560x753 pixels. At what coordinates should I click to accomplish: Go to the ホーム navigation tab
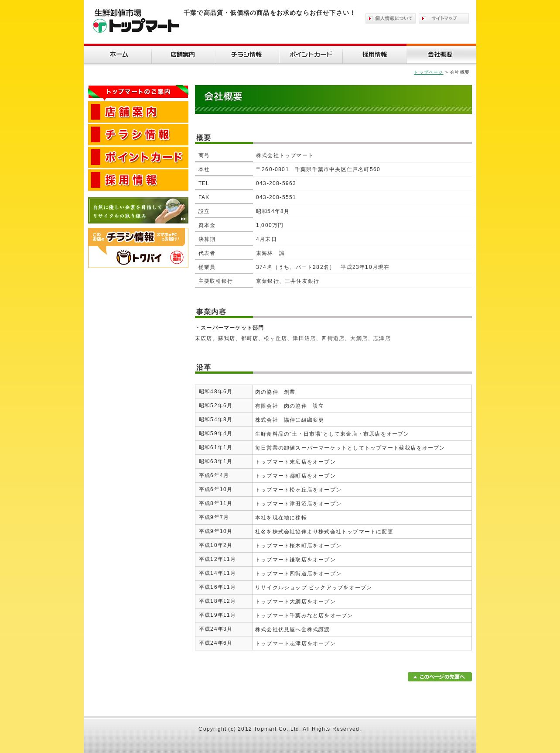(x=118, y=55)
